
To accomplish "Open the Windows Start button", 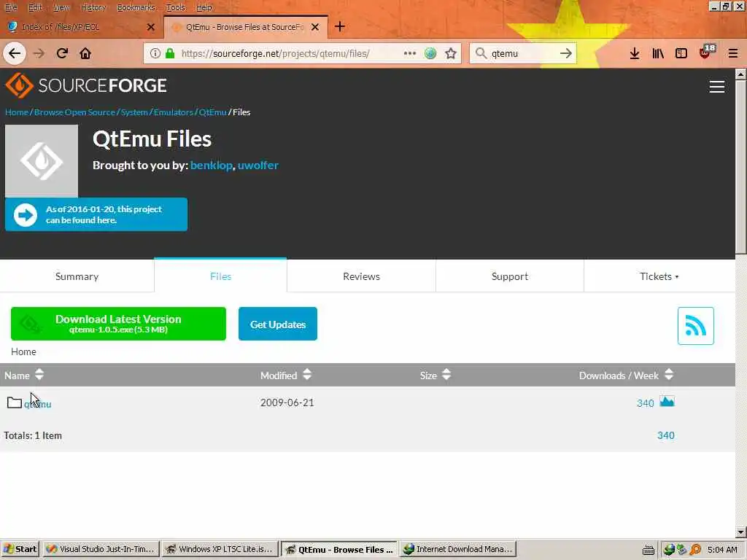I will click(x=20, y=549).
